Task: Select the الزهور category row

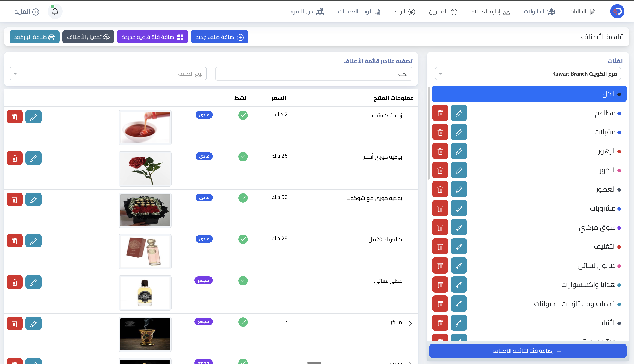Action: pyautogui.click(x=529, y=151)
